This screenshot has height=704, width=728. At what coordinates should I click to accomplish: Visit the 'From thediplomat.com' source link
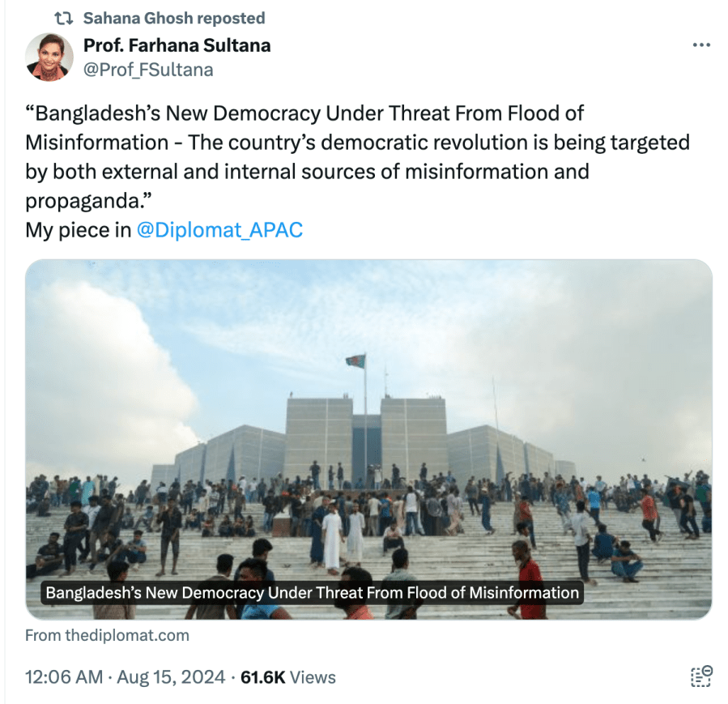(107, 635)
